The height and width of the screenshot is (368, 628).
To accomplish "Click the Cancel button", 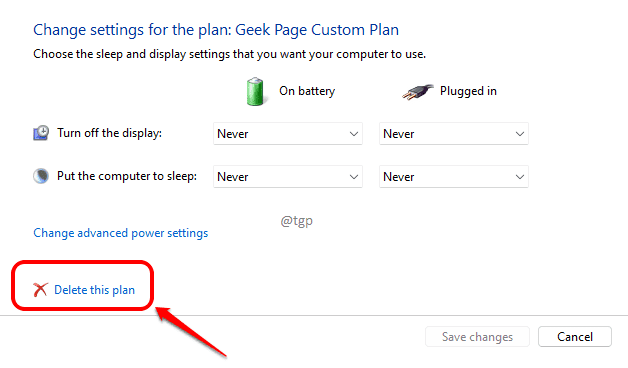I will tap(575, 337).
